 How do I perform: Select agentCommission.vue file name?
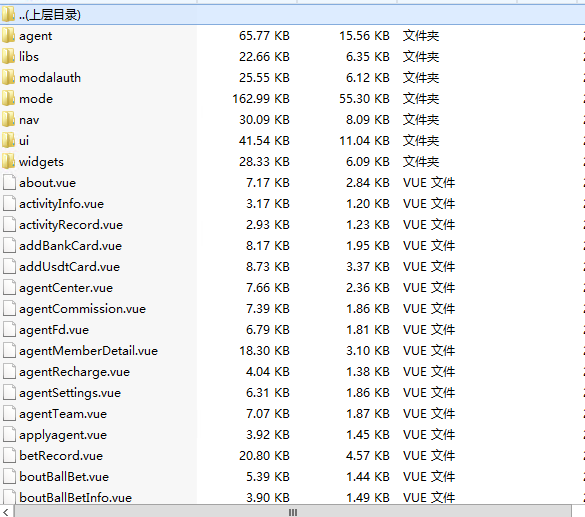82,309
